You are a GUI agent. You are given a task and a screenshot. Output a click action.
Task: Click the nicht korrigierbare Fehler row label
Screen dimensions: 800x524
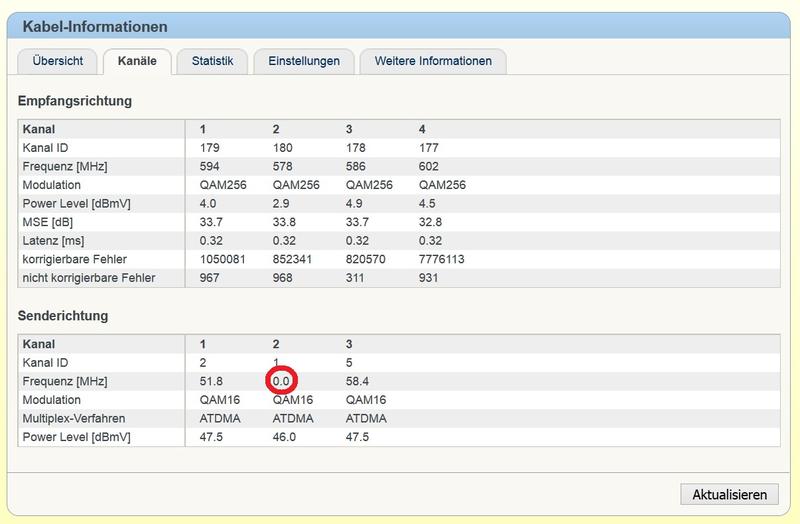(89, 277)
